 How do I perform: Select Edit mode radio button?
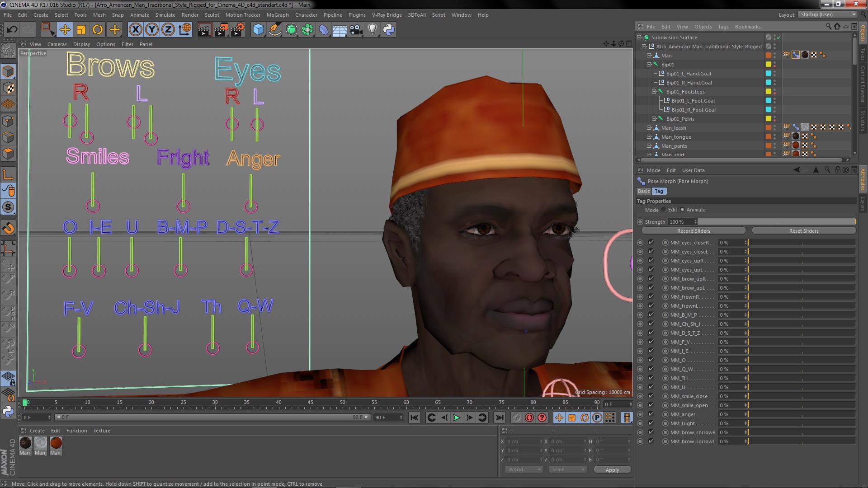pos(664,210)
